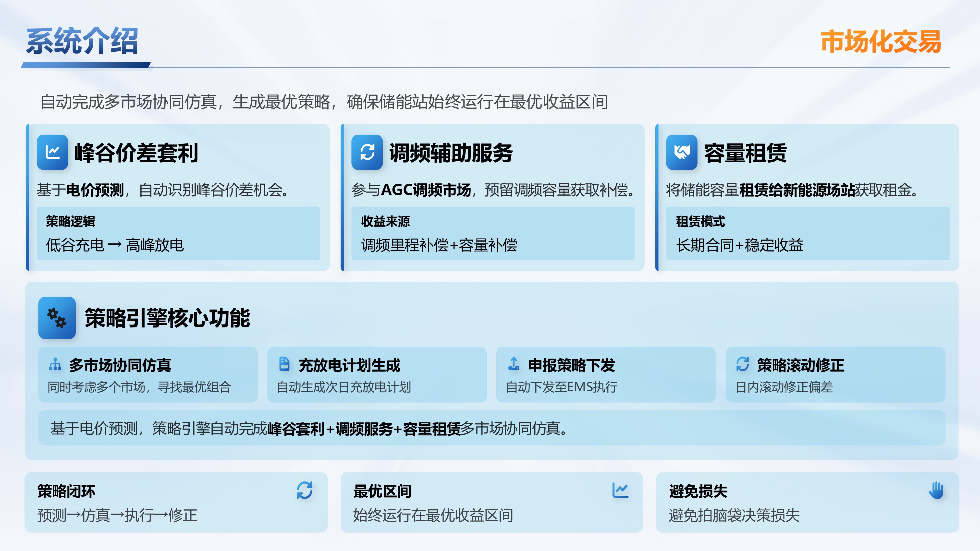Select the 策略逻辑 box with 低谷充电
This screenshot has height=551, width=980.
178,233
